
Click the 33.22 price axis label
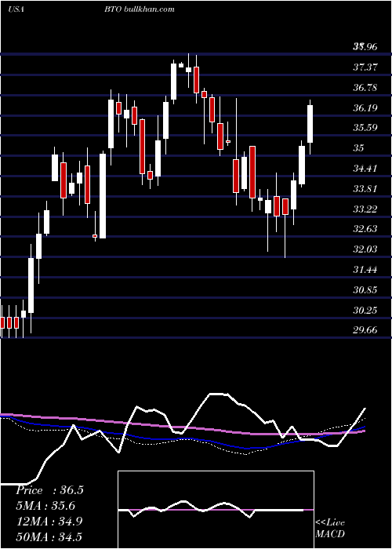coord(365,209)
